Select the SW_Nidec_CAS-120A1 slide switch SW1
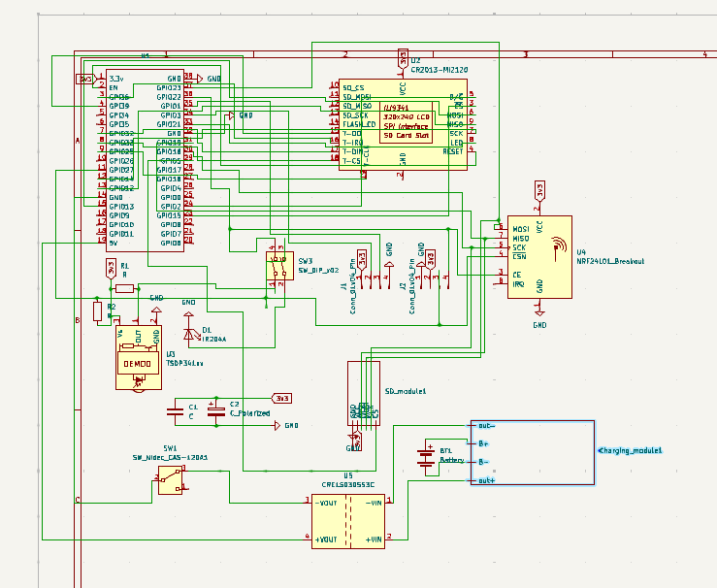Viewport: 717px width, 588px height. pos(171,478)
